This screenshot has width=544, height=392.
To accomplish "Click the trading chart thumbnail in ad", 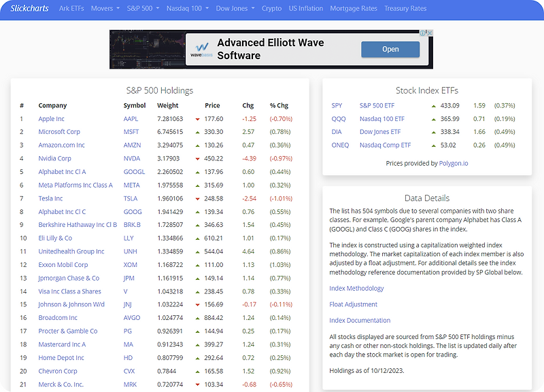I will tap(148, 50).
